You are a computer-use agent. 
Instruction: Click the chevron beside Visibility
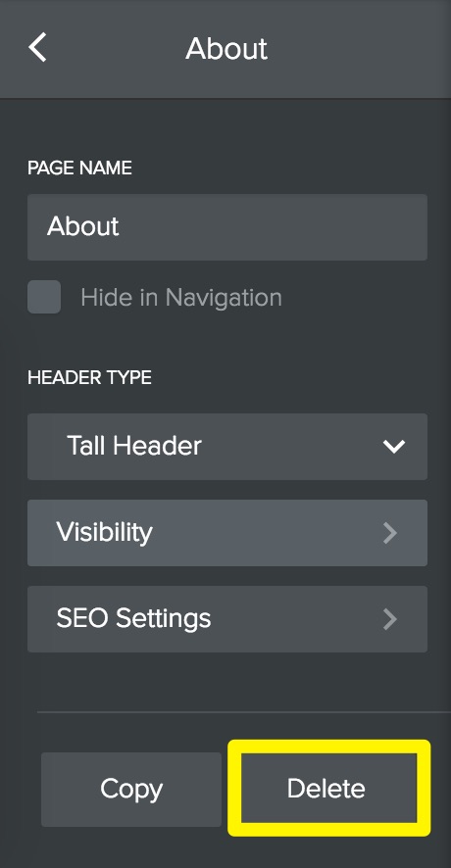point(390,533)
